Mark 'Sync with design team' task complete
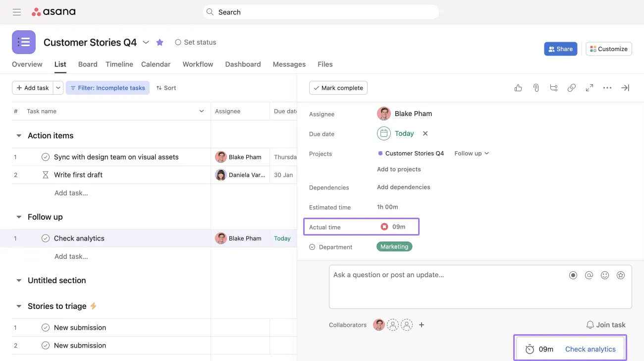 tap(46, 157)
